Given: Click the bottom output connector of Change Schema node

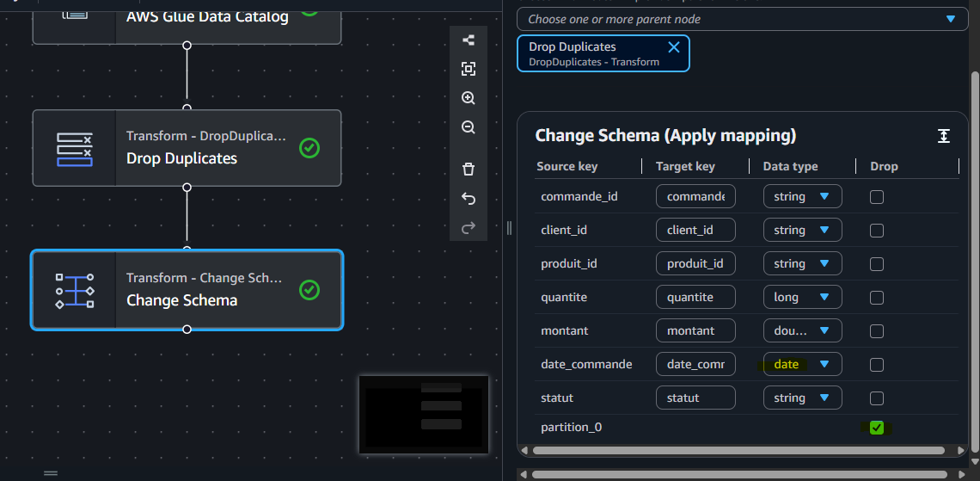Looking at the screenshot, I should (187, 329).
